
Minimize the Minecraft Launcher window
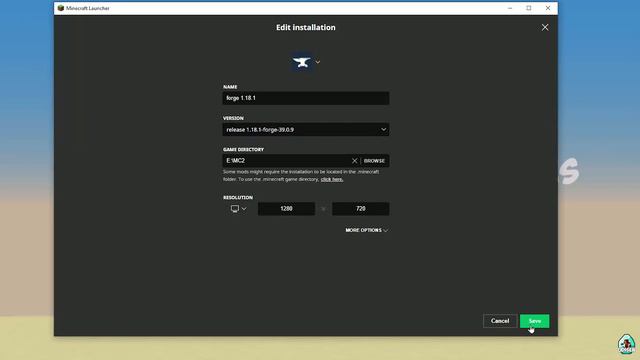click(x=510, y=8)
